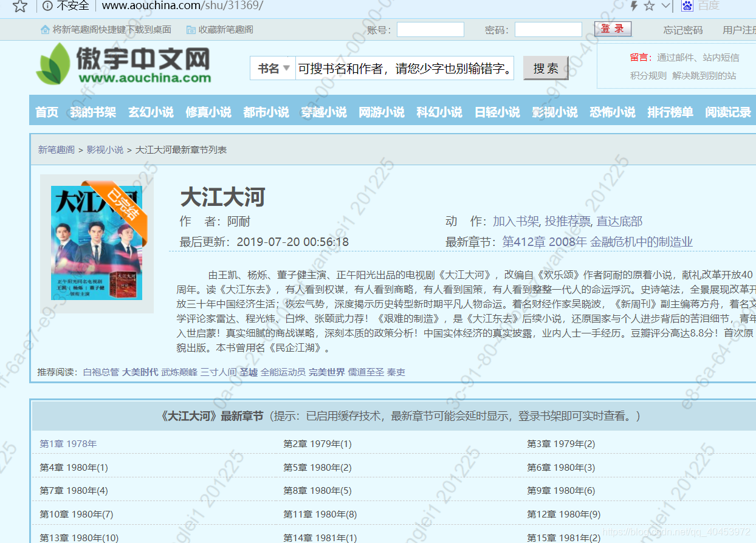Click recommended book 儒道至圣
This screenshot has width=756, height=543.
[366, 372]
